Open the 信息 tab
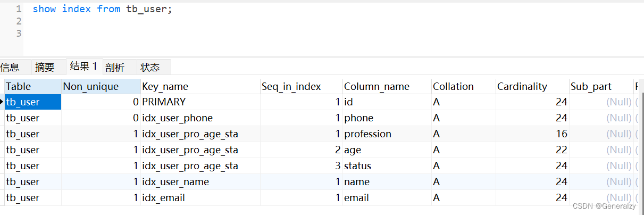This screenshot has width=644, height=215. (x=10, y=67)
